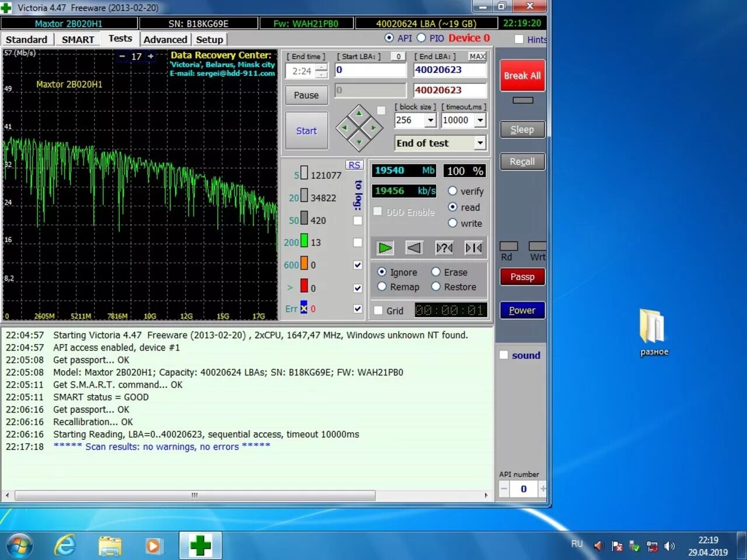The width and height of the screenshot is (747, 560).
Task: Increase API number with plus
Action: 543,489
